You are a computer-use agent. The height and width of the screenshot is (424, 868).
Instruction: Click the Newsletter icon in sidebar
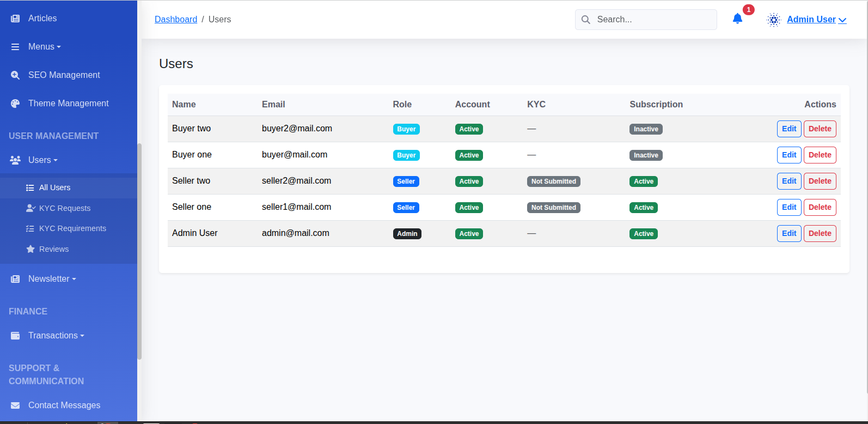15,279
